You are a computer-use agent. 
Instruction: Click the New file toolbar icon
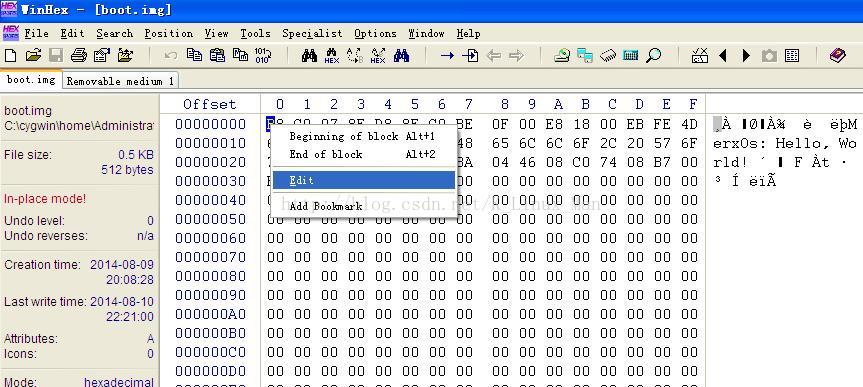pos(10,56)
